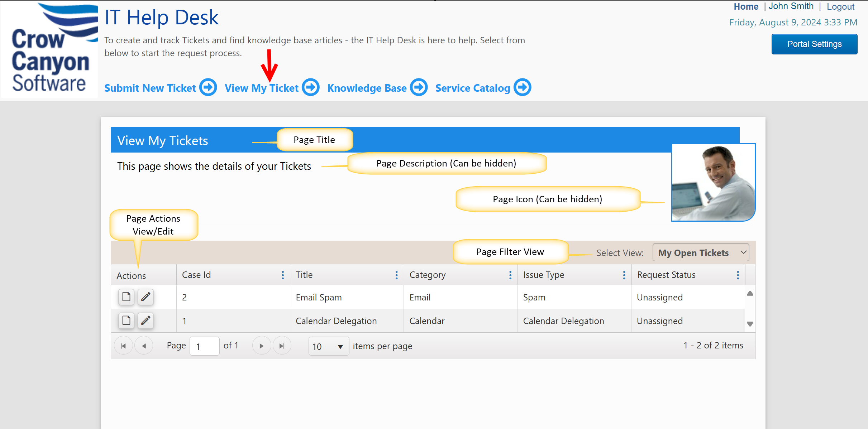Open View My Ticket link
This screenshot has height=429, width=868.
[x=262, y=88]
